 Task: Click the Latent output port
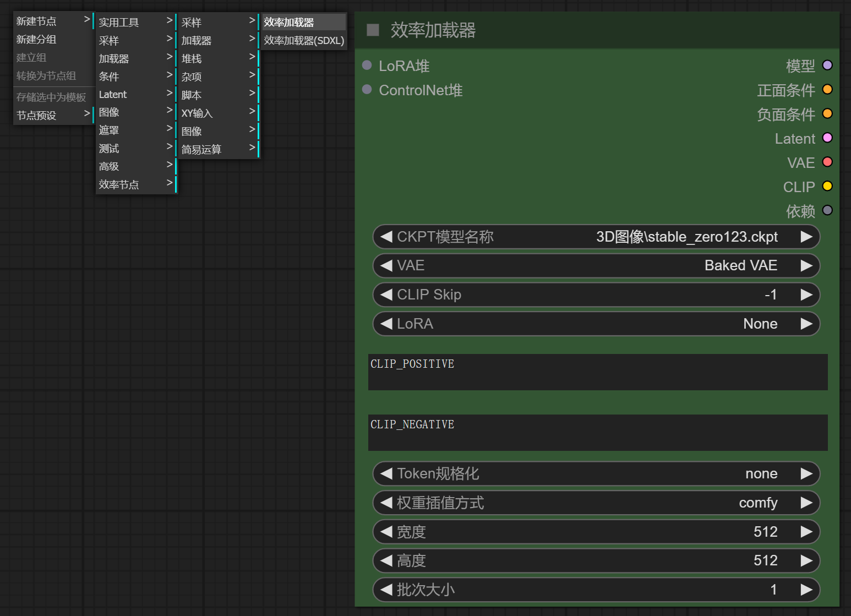827,138
